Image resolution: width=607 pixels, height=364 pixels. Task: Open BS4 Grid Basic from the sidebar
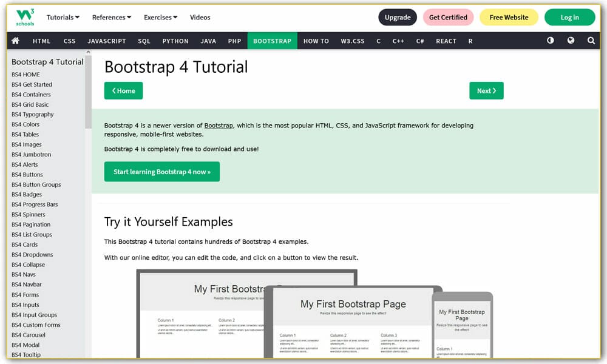(x=32, y=104)
